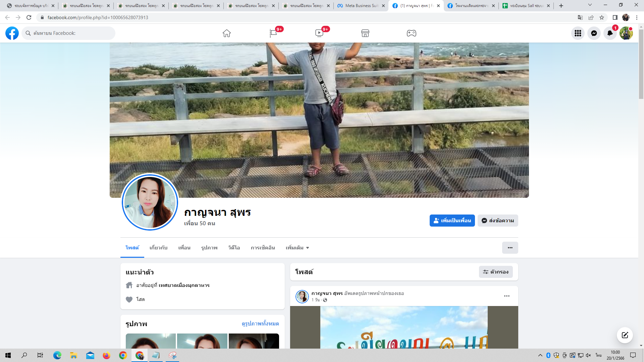The image size is (644, 362).
Task: Open the Gaming controller icon
Action: tap(412, 33)
